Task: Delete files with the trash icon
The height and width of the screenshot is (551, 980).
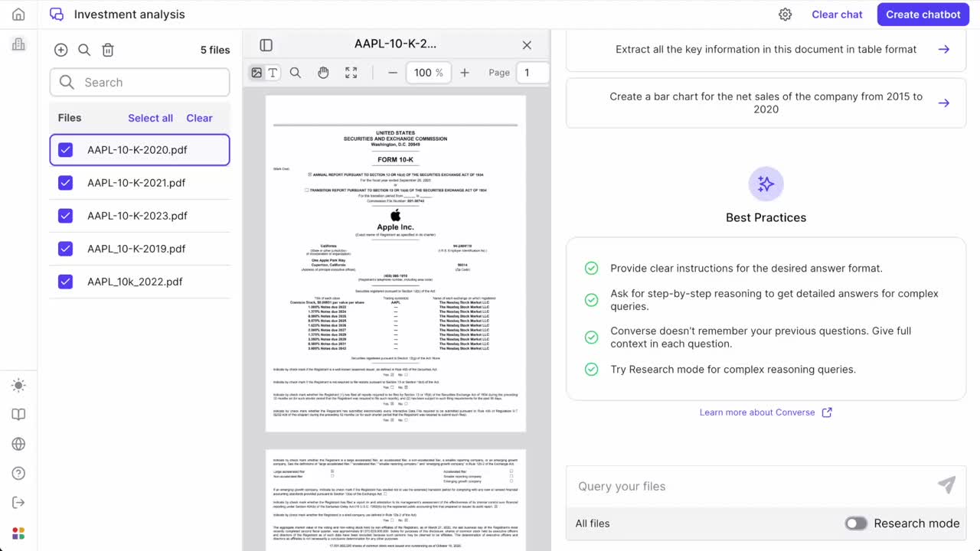Action: 108,50
